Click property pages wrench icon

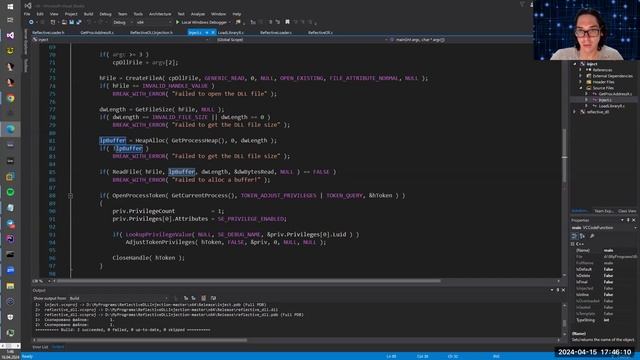(592, 236)
